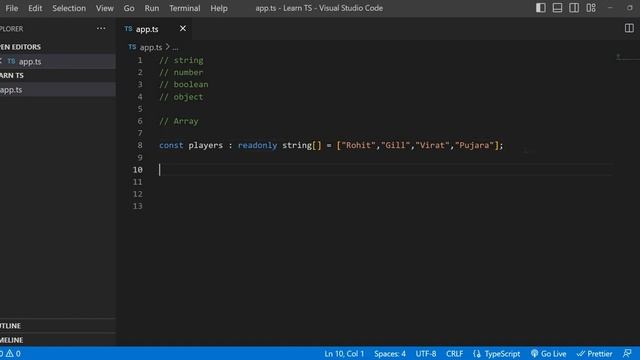Viewport: 640px width, 360px height.
Task: Click the TS file icon on tab
Action: [x=128, y=29]
